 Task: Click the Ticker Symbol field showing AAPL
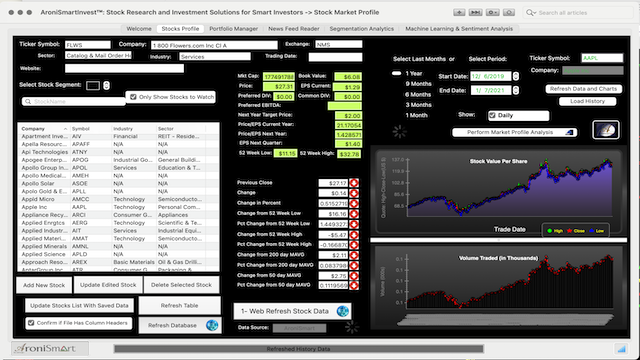click(x=602, y=58)
